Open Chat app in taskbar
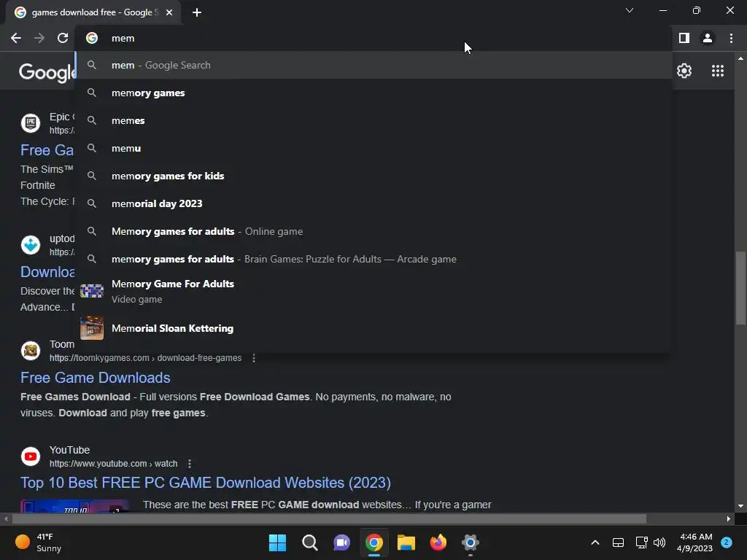The height and width of the screenshot is (560, 747). click(341, 542)
